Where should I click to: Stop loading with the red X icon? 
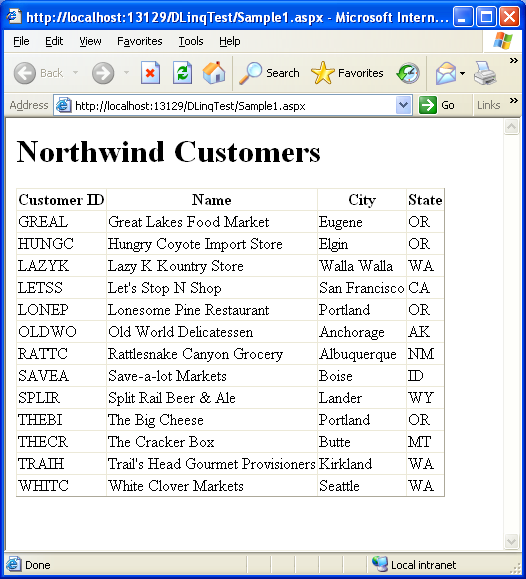click(150, 73)
